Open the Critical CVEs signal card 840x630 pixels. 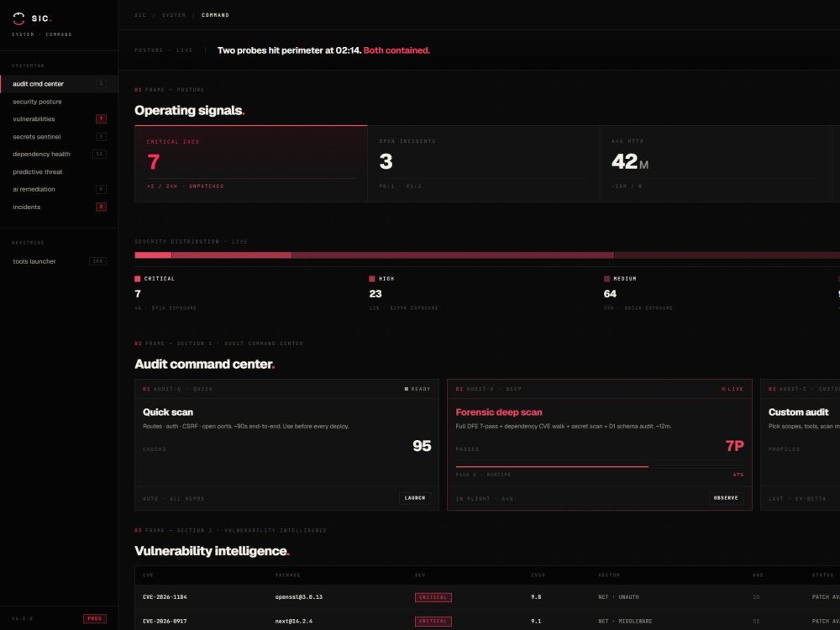(250, 164)
